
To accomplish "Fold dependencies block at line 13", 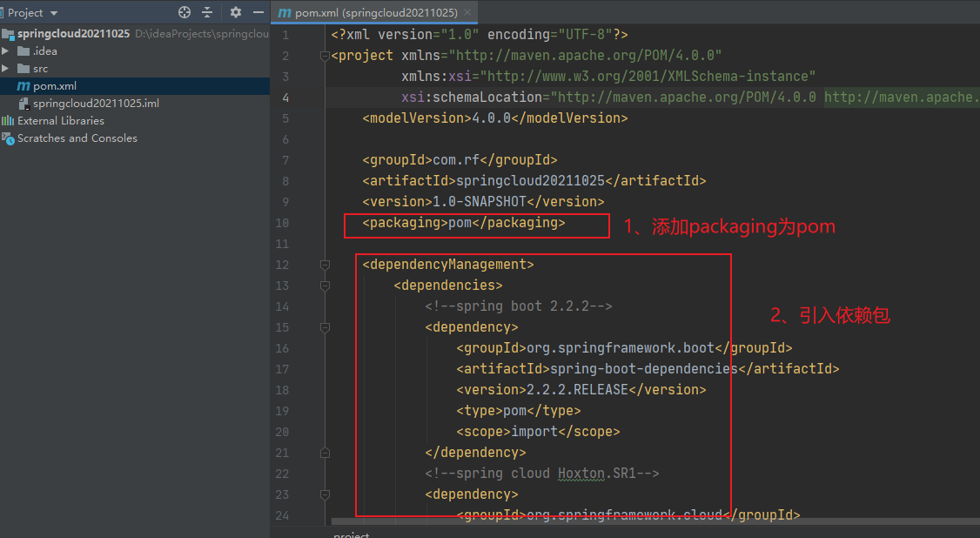I will (x=325, y=286).
